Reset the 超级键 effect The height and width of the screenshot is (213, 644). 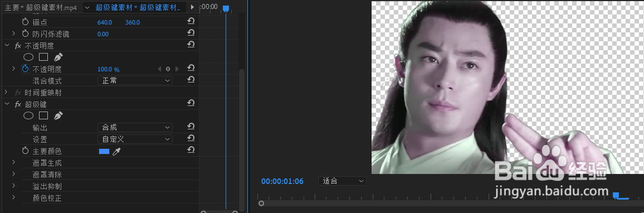point(191,103)
